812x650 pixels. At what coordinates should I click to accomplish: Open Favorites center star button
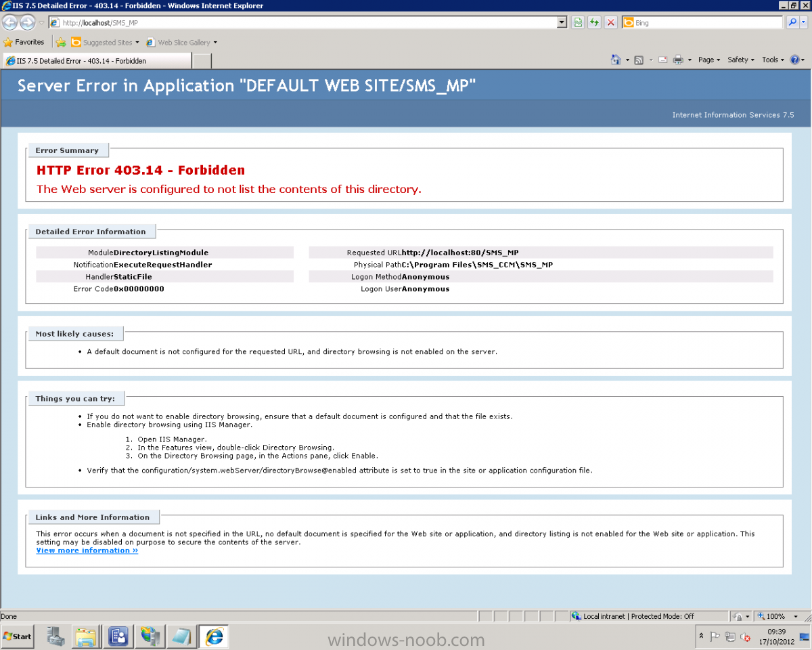(8, 42)
